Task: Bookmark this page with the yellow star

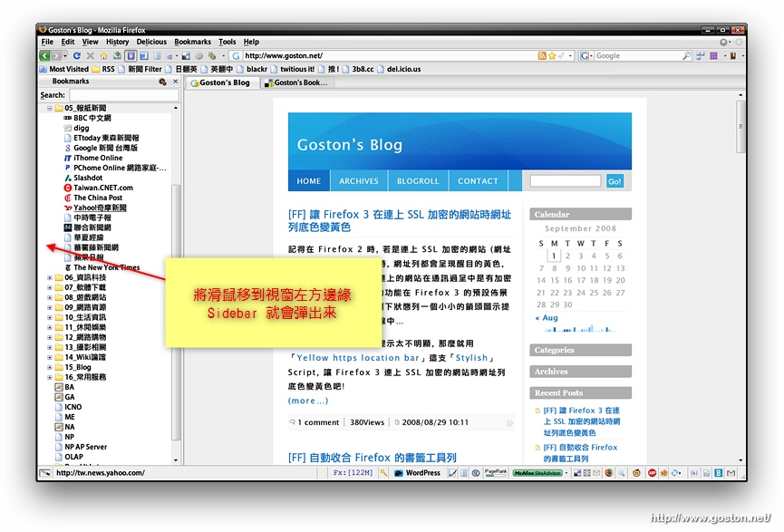Action: pyautogui.click(x=552, y=55)
